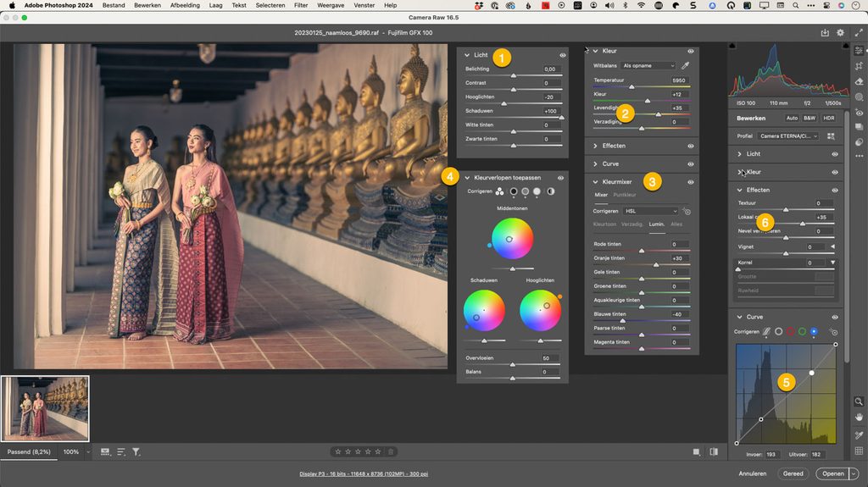Select the blue channel curve

coord(814,331)
